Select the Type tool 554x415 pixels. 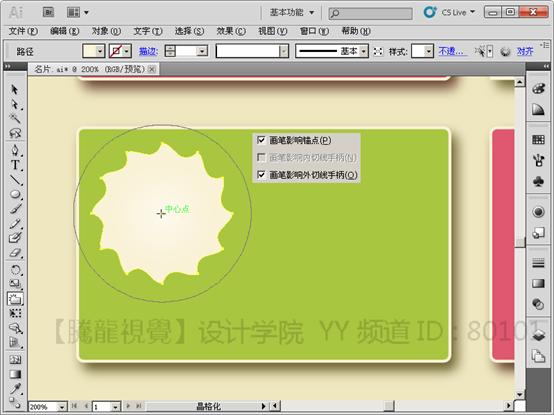[x=15, y=165]
